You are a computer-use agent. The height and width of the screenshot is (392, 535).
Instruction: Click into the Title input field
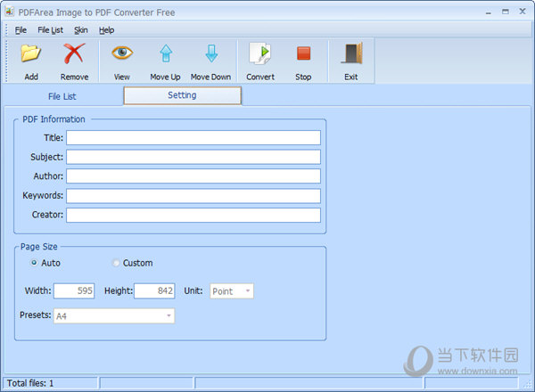coord(193,138)
